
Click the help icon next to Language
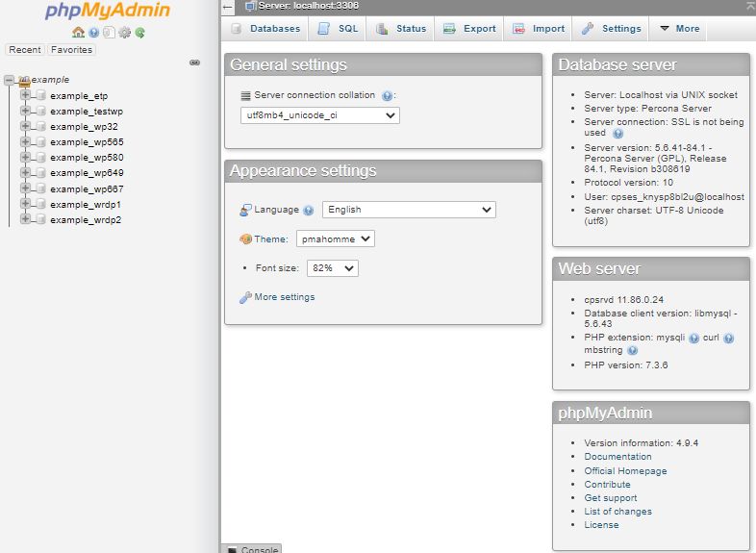click(x=309, y=211)
